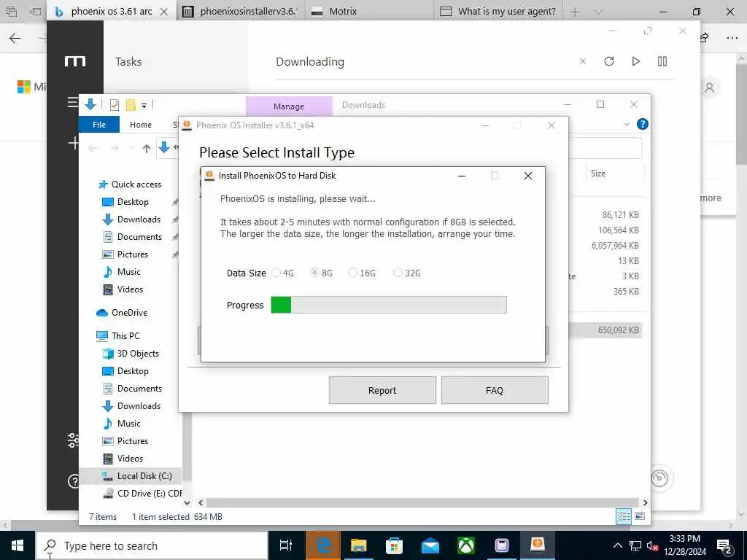This screenshot has height=560, width=747.
Task: Click the taskbar search box
Action: point(152,545)
